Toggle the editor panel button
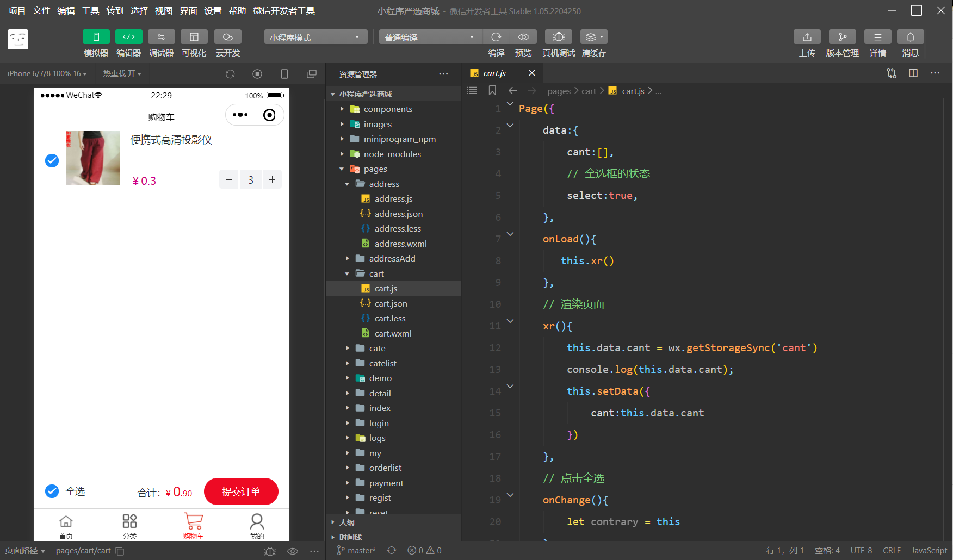Image resolution: width=953 pixels, height=560 pixels. (129, 37)
